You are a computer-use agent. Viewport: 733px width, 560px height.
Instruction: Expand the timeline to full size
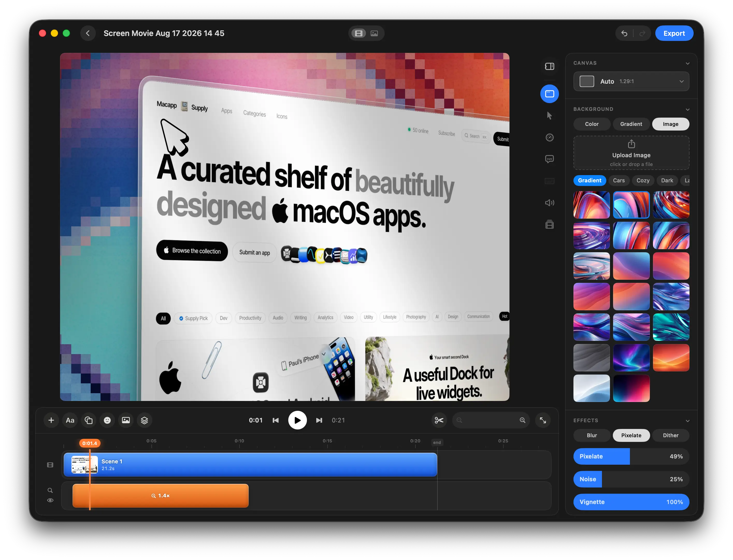pos(543,420)
